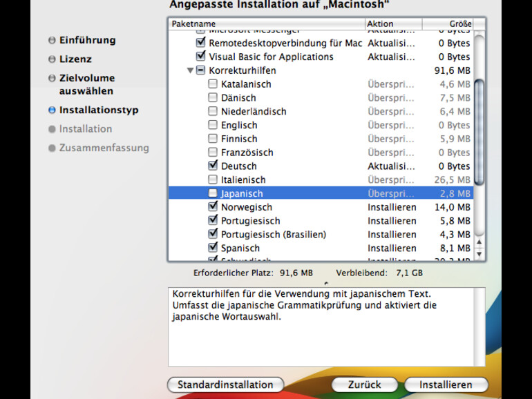Viewport: 532px width, 399px height.
Task: Select the Korrekturhilfen row label
Action: click(x=243, y=70)
